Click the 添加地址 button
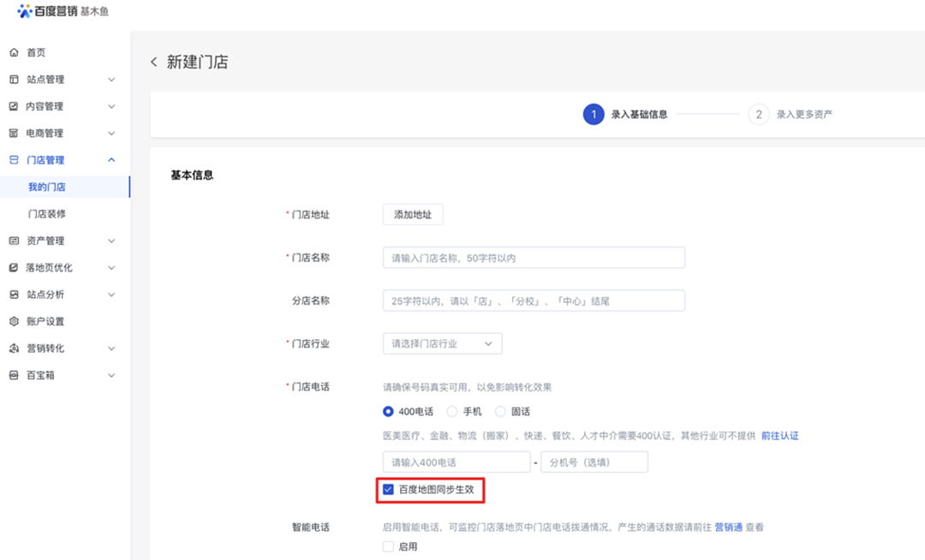 tap(413, 215)
